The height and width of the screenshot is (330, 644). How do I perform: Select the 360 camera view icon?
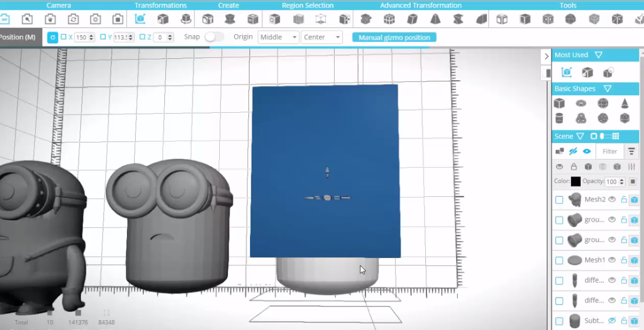coord(5,19)
